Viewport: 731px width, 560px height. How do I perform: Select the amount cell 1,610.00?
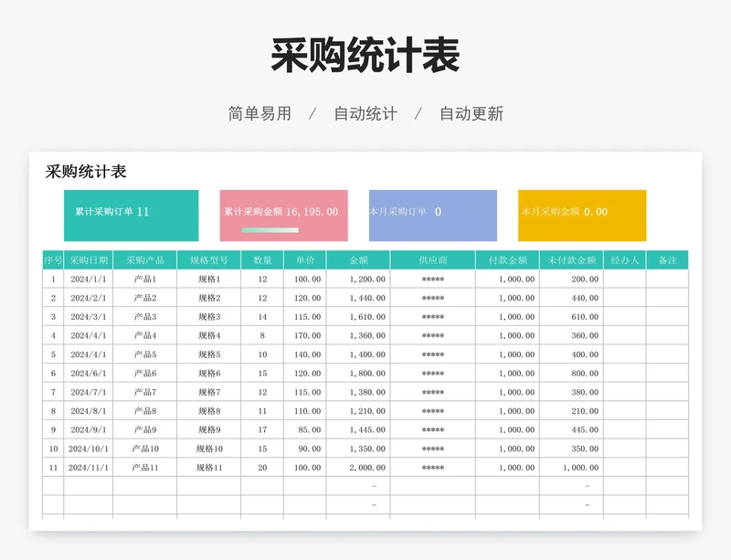click(358, 317)
